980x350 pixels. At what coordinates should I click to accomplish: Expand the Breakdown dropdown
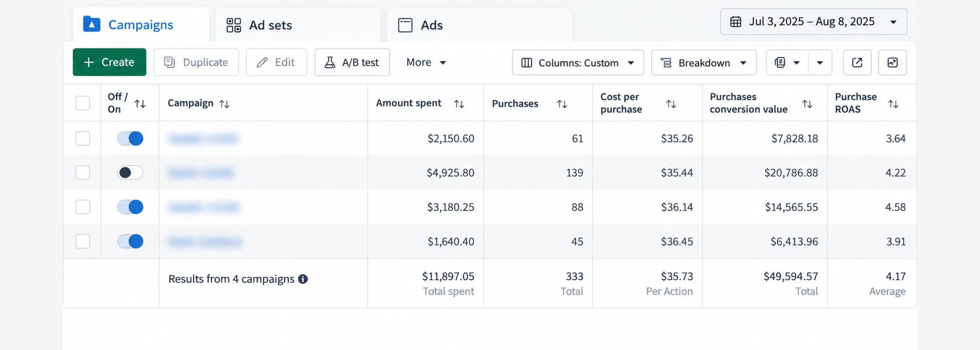tap(703, 63)
